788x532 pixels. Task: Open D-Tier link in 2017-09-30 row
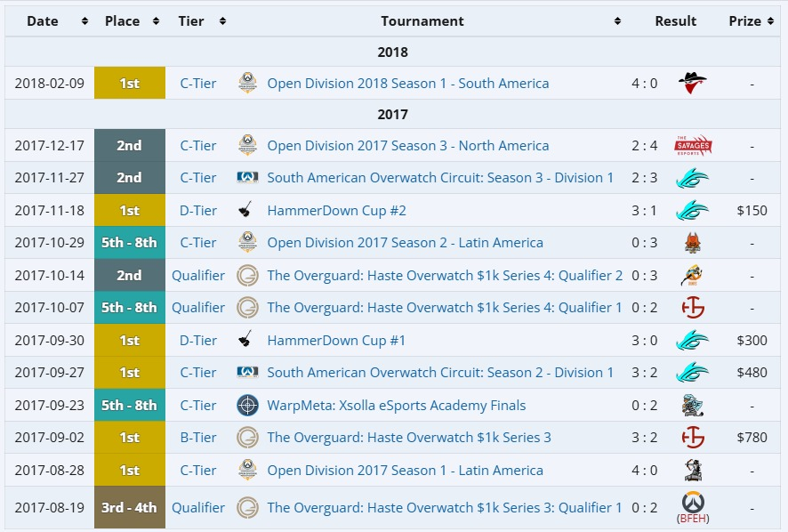pyautogui.click(x=198, y=341)
